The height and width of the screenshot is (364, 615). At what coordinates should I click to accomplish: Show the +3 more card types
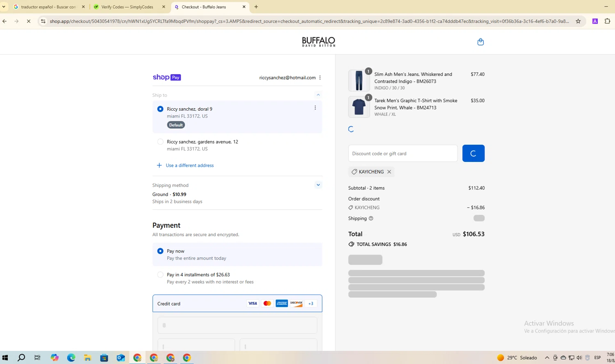311,303
